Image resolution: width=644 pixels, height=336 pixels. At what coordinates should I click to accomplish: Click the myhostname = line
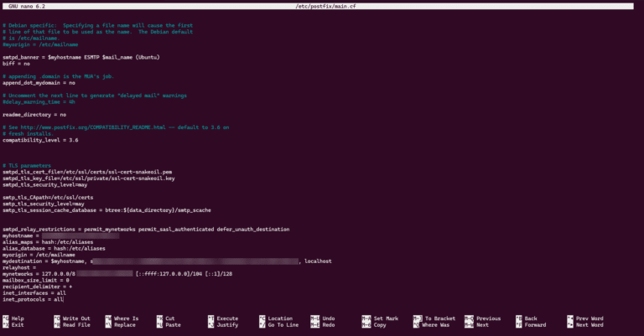coord(60,236)
